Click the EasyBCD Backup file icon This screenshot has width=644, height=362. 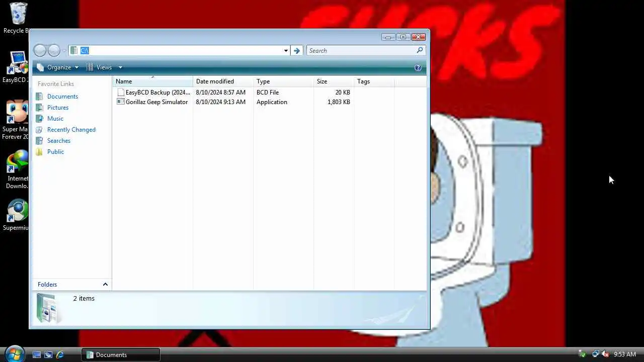pyautogui.click(x=120, y=92)
